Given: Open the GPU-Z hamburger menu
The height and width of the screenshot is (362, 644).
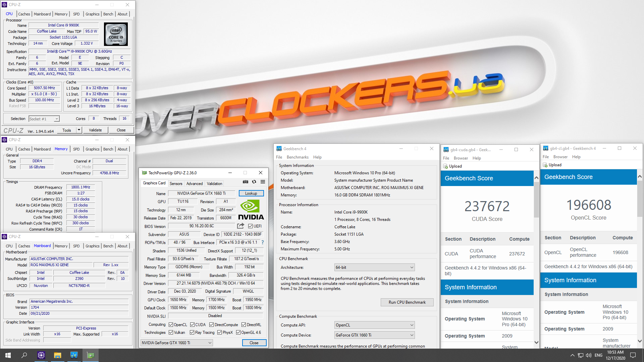Looking at the screenshot, I should [x=263, y=182].
